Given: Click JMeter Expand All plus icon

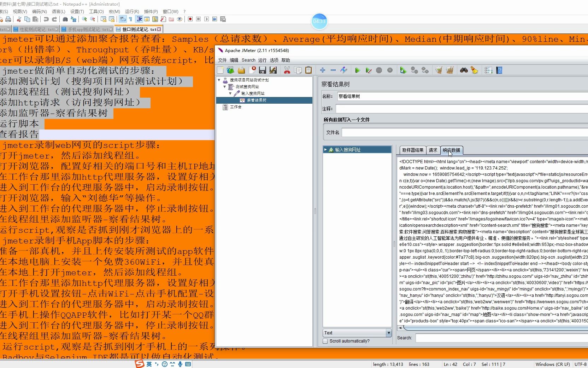Looking at the screenshot, I should 322,70.
